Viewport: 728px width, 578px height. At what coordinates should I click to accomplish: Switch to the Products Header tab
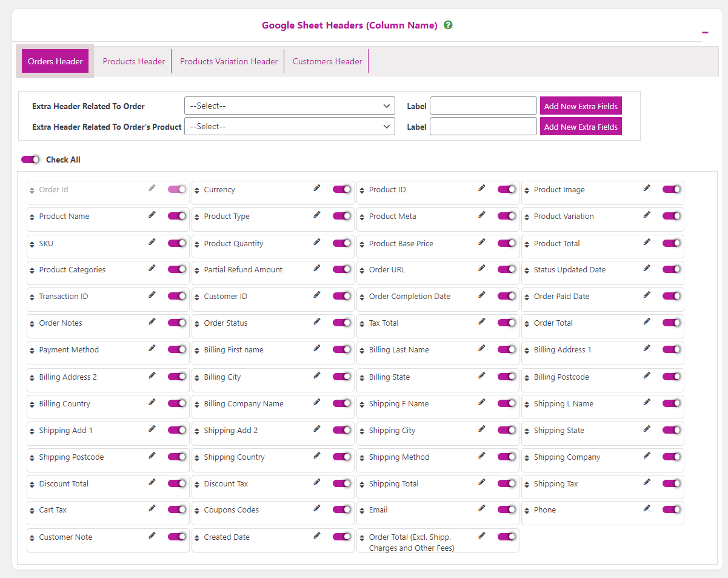pos(134,61)
